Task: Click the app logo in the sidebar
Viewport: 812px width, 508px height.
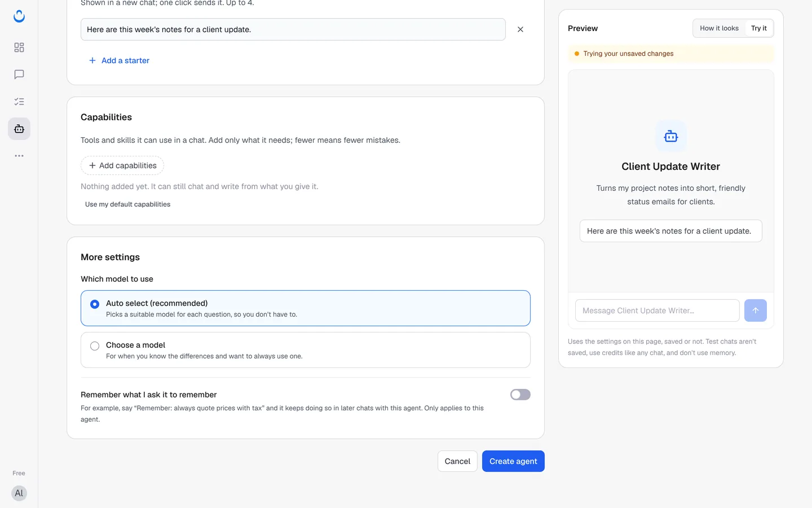Action: point(19,16)
